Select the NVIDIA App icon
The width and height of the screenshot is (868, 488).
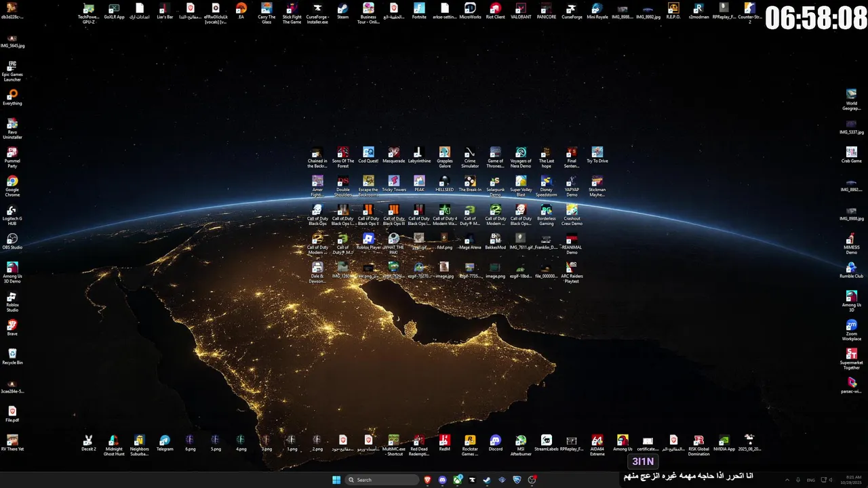(724, 443)
